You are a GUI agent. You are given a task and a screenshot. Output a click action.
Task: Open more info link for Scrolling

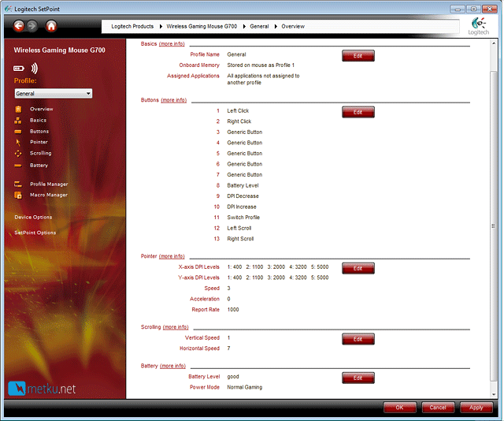(176, 327)
